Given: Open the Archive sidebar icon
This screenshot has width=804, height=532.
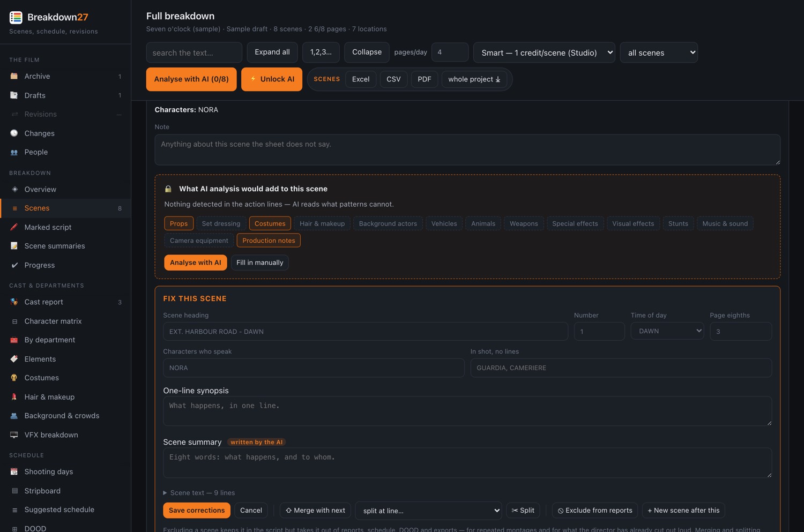Looking at the screenshot, I should coord(14,76).
